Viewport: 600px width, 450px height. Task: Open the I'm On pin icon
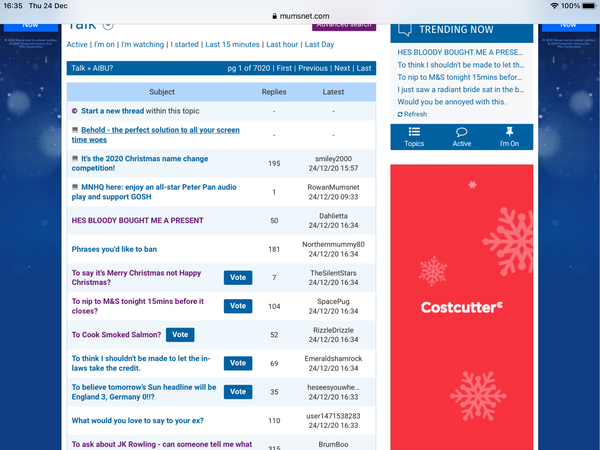(x=509, y=132)
